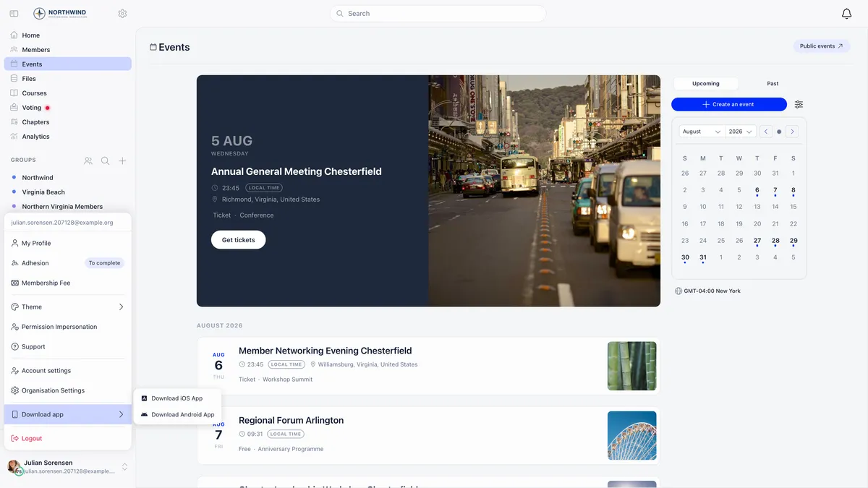This screenshot has height=488, width=868.
Task: Search groups with the magnifier icon
Action: (x=106, y=160)
